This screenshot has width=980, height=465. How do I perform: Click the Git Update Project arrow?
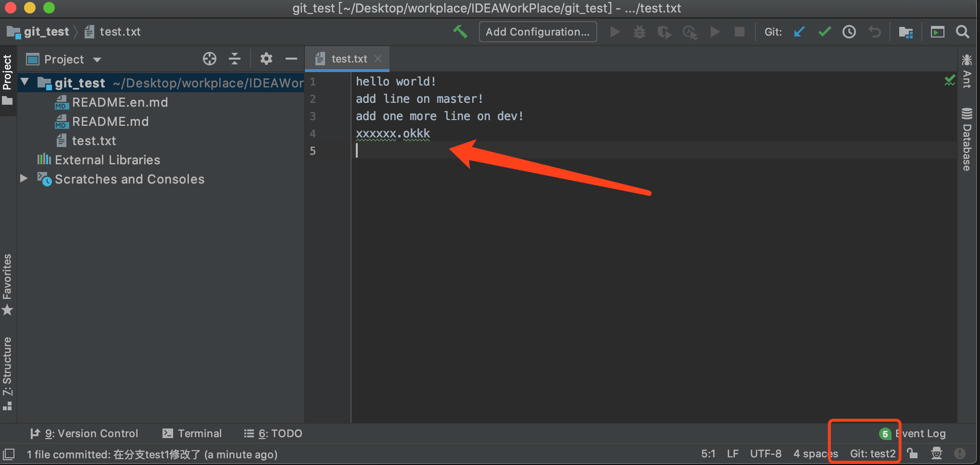click(x=799, y=32)
